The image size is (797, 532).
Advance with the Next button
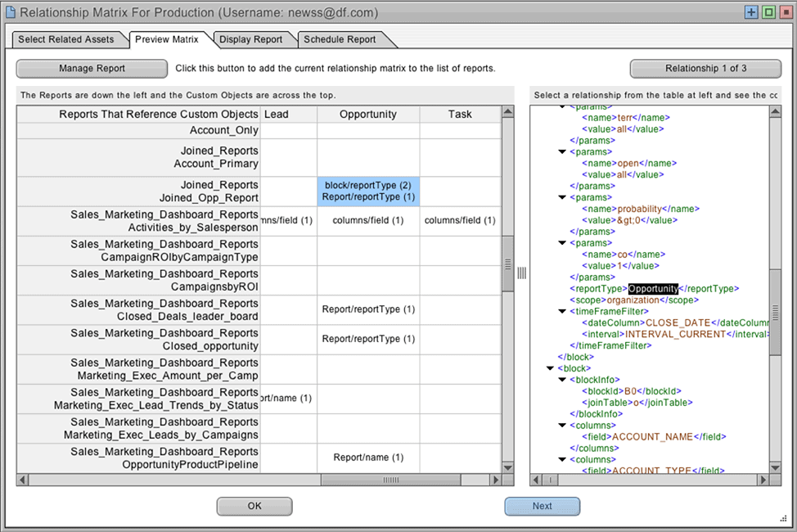pos(542,506)
